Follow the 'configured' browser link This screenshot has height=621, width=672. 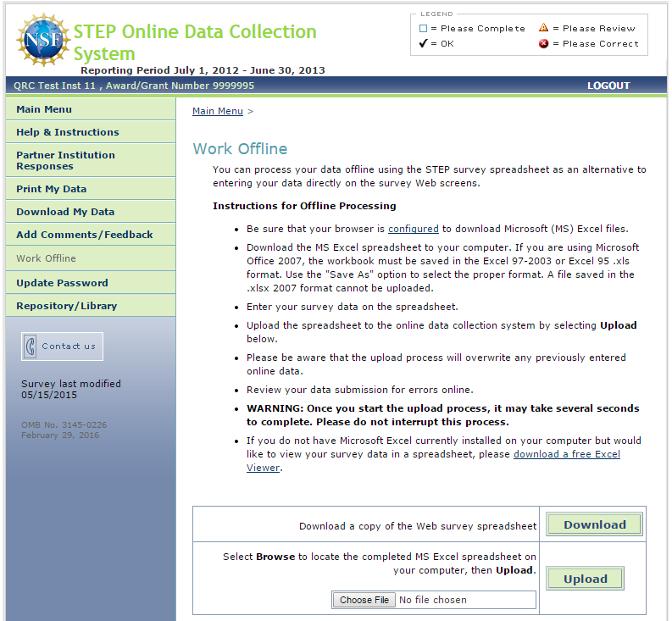point(414,229)
